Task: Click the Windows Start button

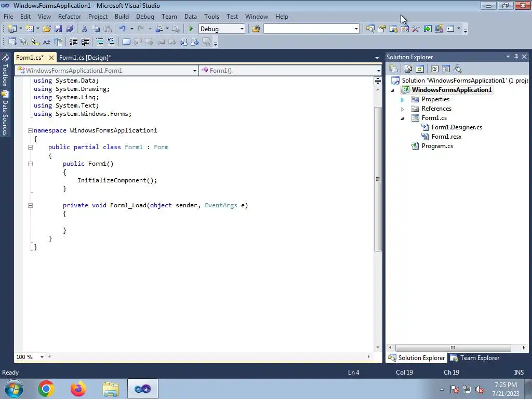Action: pyautogui.click(x=14, y=389)
